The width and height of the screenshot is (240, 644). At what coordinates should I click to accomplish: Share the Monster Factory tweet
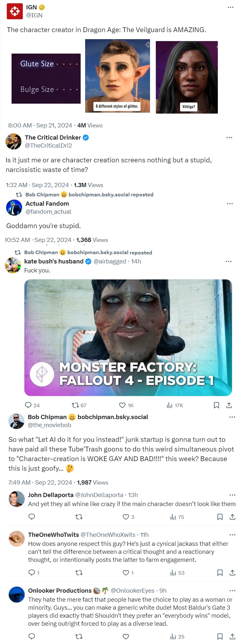229,405
